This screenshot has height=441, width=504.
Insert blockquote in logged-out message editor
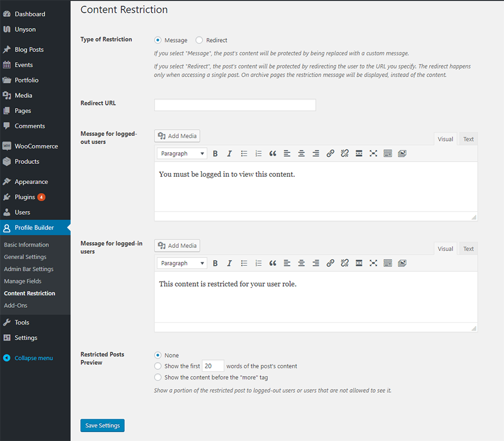(x=273, y=153)
